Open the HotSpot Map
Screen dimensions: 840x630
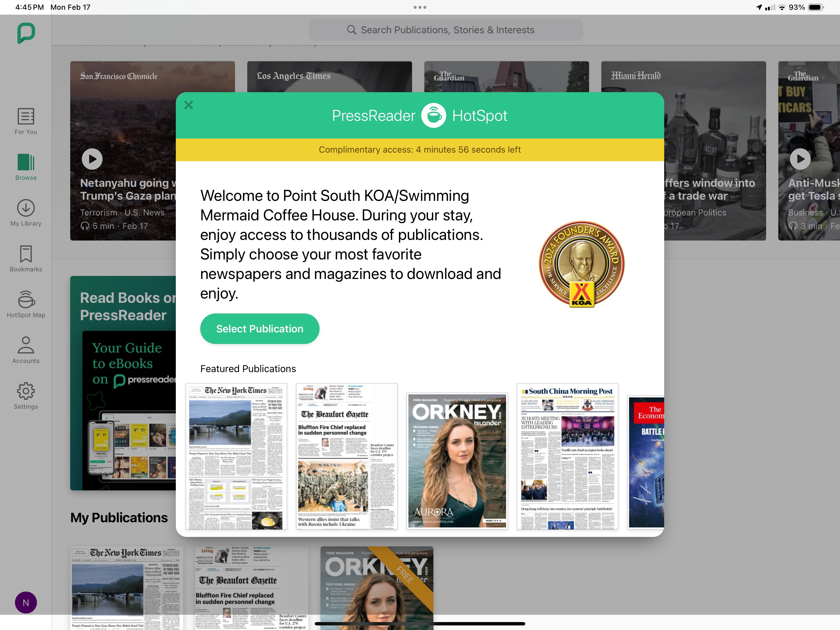point(26,305)
